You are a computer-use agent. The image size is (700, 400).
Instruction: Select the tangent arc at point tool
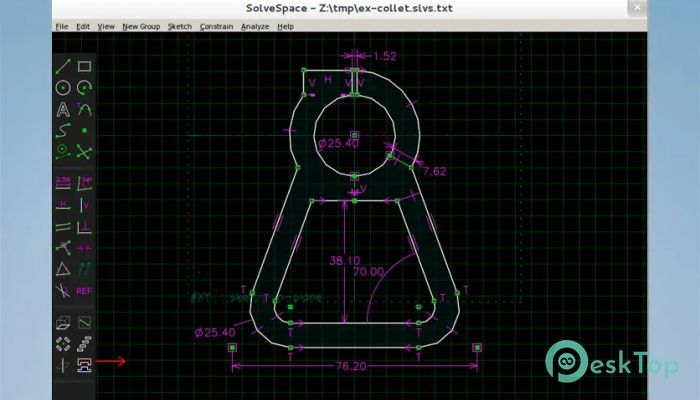coord(84,109)
